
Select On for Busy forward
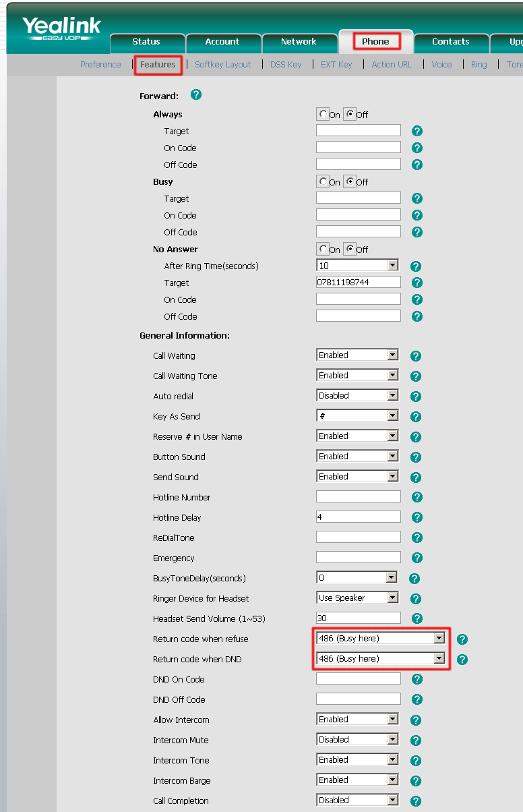[x=324, y=182]
